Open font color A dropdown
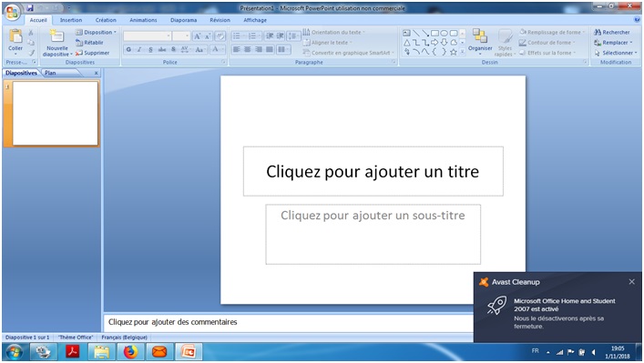The height and width of the screenshot is (363, 644). click(x=217, y=50)
